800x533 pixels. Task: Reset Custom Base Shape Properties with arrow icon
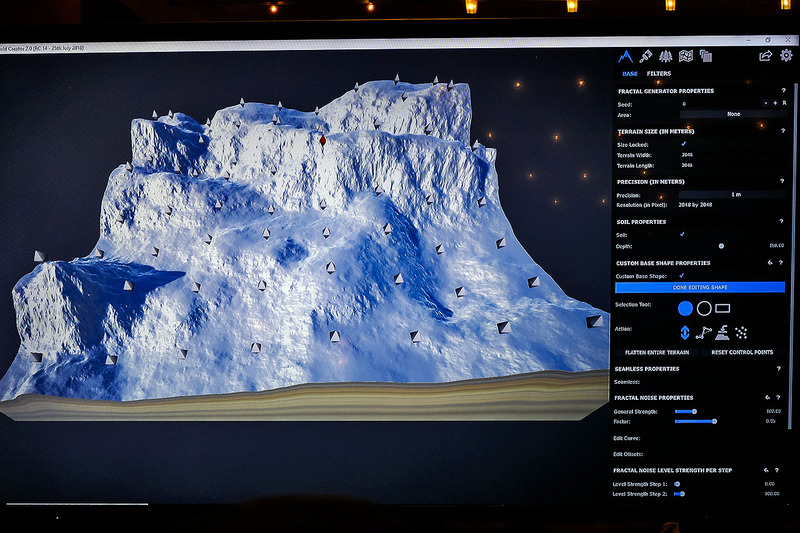[x=770, y=263]
